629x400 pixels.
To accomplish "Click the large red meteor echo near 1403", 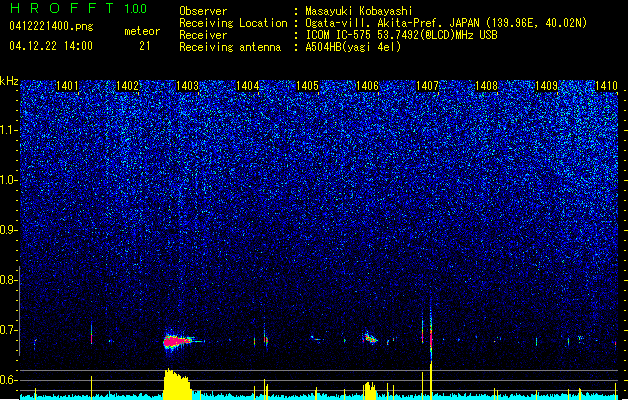I will 178,341.
